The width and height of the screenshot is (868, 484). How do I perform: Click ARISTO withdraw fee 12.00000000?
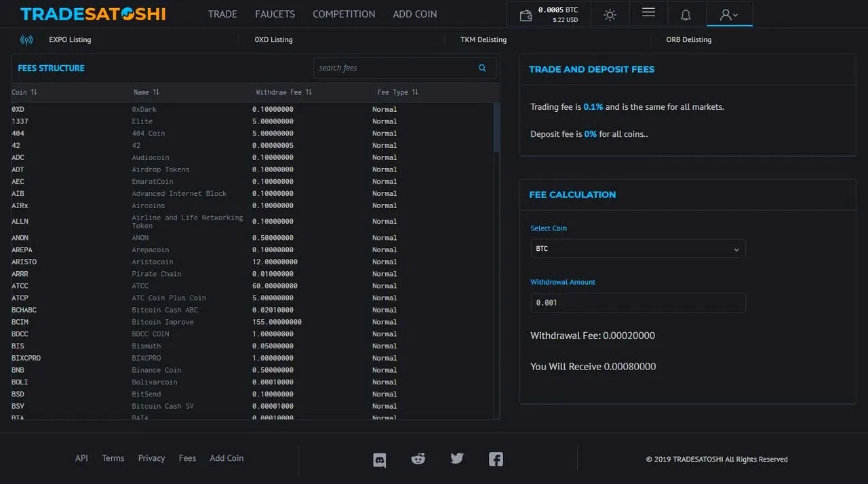[275, 262]
